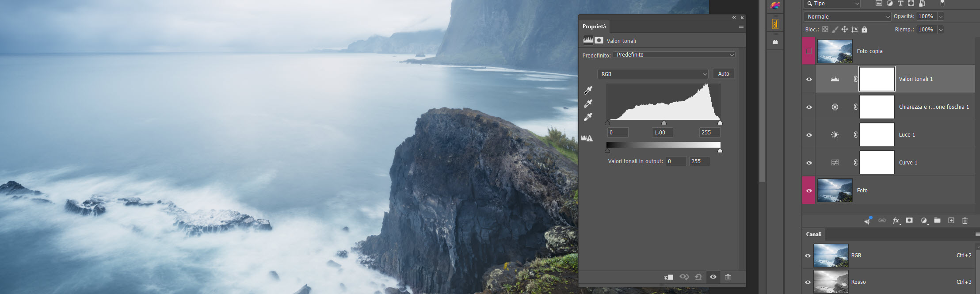
Task: Filter layers by type (T) icon
Action: click(900, 3)
